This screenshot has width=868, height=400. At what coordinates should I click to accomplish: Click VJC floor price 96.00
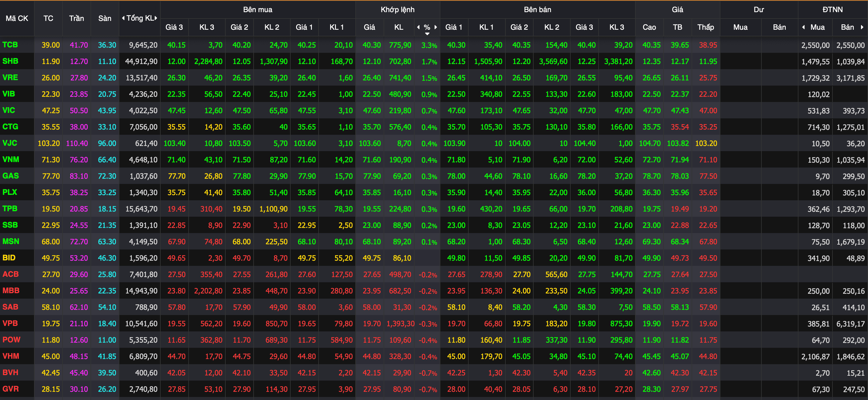[x=107, y=144]
